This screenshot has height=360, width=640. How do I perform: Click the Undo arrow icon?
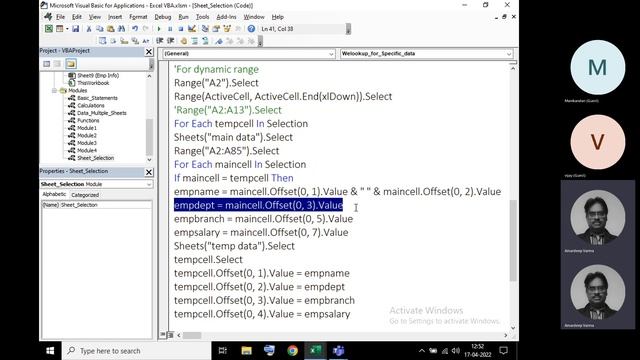coord(135,29)
